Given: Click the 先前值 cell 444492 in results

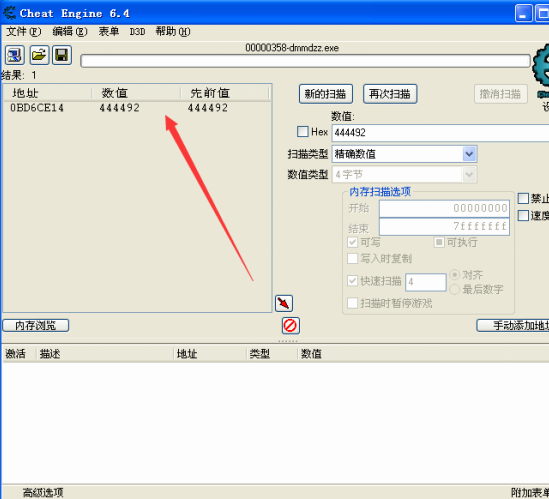Looking at the screenshot, I should click(208, 108).
